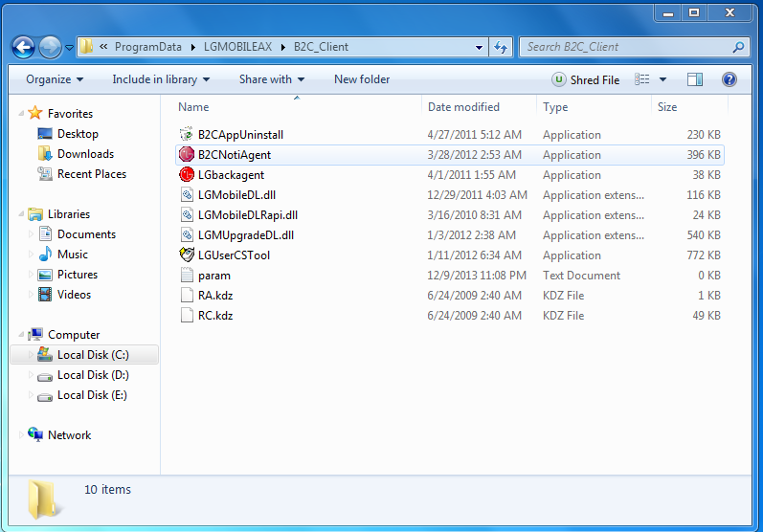Select the B2CNotiAgent application icon

coord(187,154)
